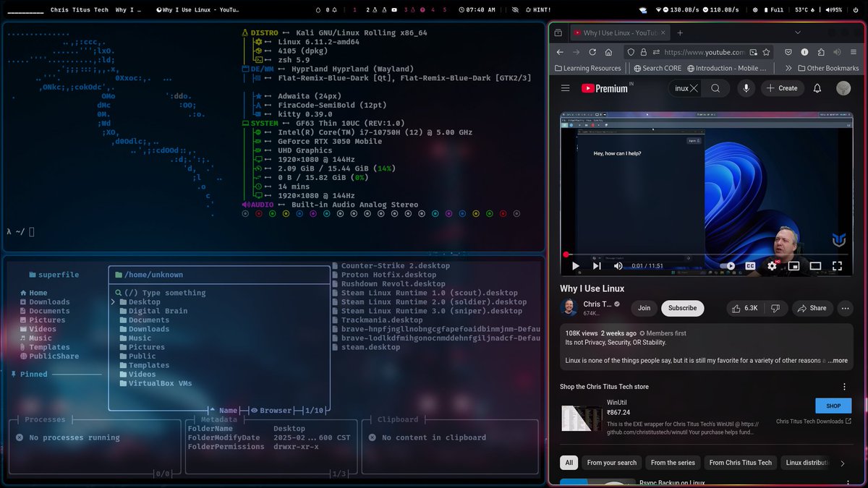Close the Why I Use Linux tab
Image resolution: width=868 pixels, height=488 pixels.
[x=663, y=33]
